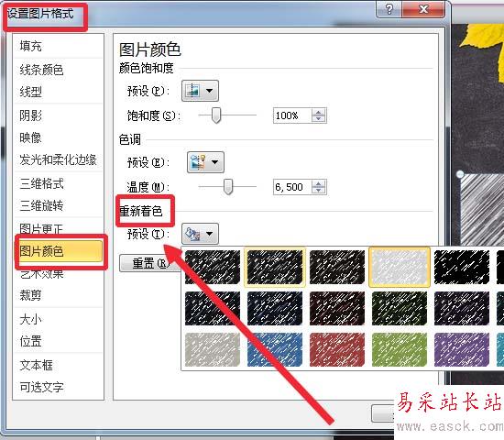The width and height of the screenshot is (504, 440).
Task: Choose the first recolor thumbnail in top row
Action: [x=213, y=268]
